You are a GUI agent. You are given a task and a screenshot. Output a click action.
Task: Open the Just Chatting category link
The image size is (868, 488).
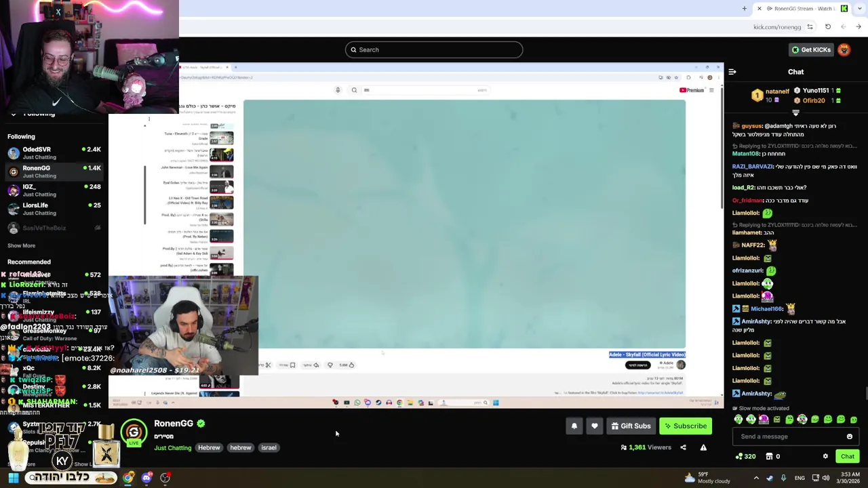[x=172, y=447]
